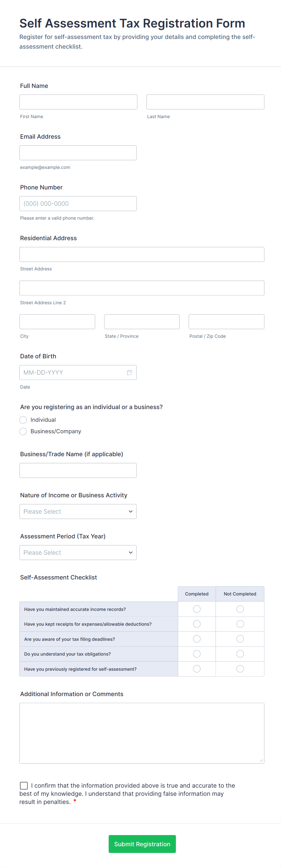The image size is (281, 868).
Task: Expand the Assessment Period tax year dropdown
Action: coord(78,553)
